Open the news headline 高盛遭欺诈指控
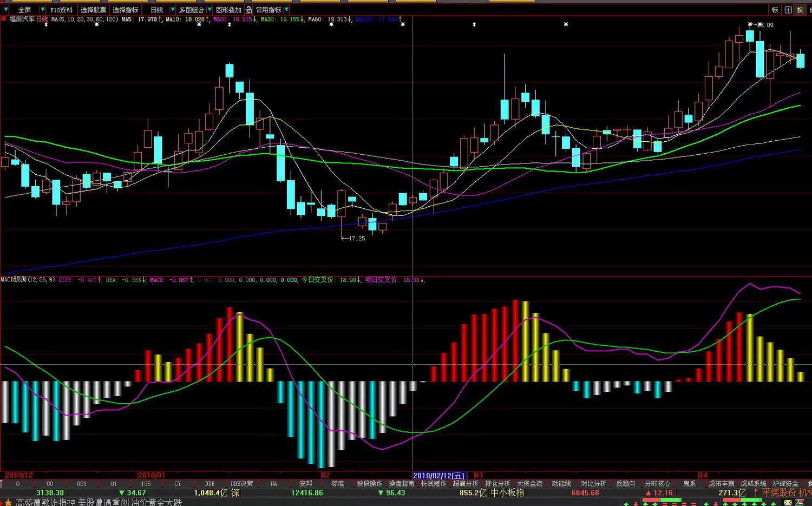Viewport: 812px width, 506px height. coord(45,503)
